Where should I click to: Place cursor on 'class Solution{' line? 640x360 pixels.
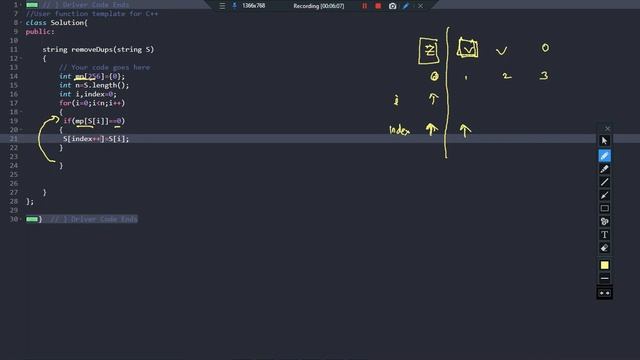click(57, 22)
